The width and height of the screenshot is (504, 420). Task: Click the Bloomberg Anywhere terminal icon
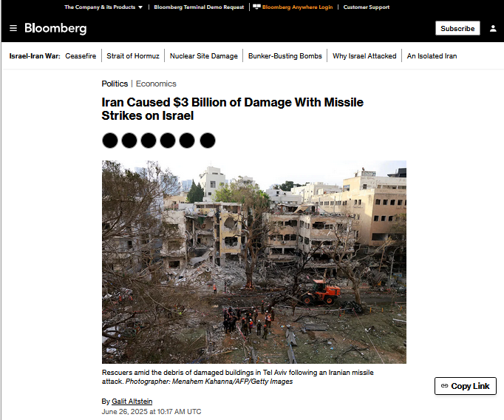[x=256, y=7]
